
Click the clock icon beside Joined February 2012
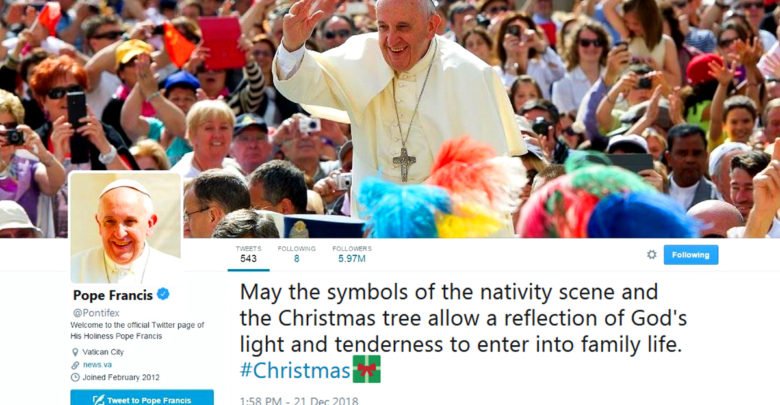(75, 377)
